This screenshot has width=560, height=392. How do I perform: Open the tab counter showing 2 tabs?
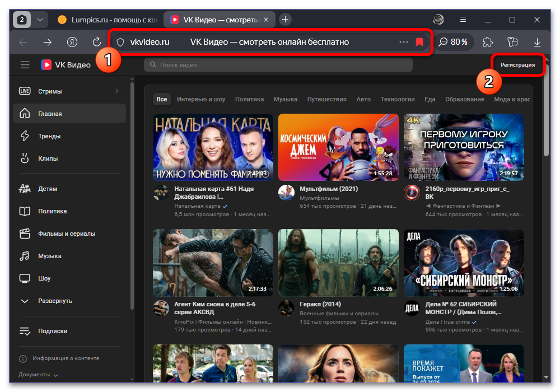click(22, 20)
